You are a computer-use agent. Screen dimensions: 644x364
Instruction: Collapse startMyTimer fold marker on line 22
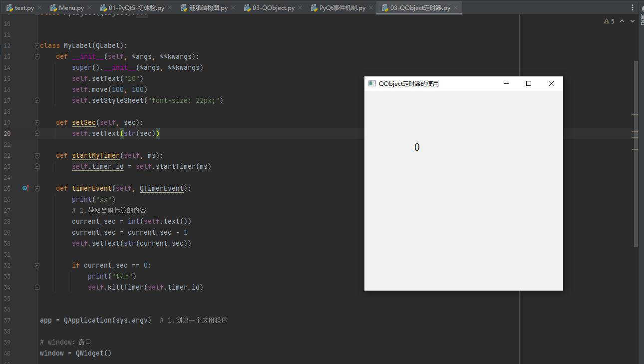[37, 156]
